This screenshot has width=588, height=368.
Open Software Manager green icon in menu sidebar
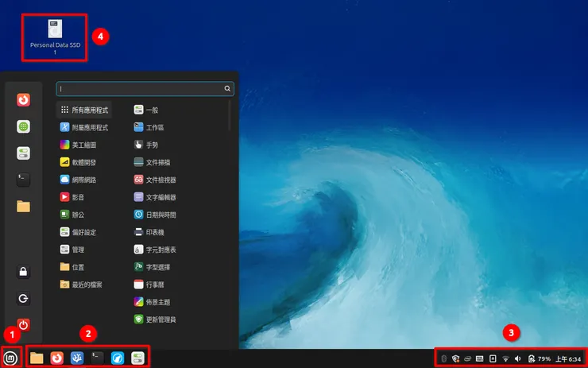click(23, 127)
